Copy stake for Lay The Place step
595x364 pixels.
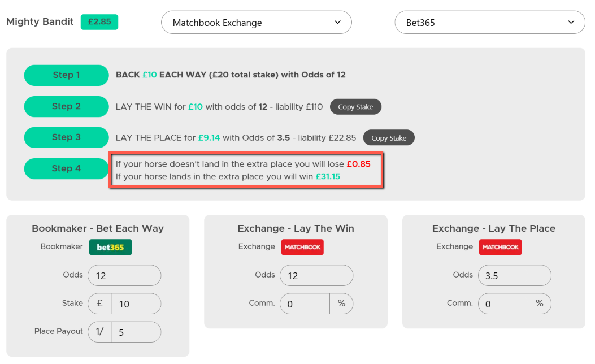pyautogui.click(x=389, y=138)
